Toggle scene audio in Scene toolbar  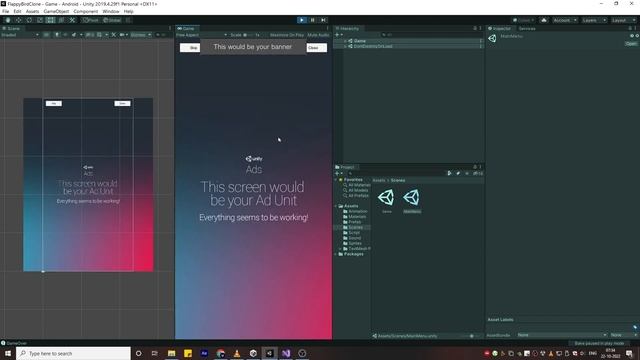click(65, 35)
